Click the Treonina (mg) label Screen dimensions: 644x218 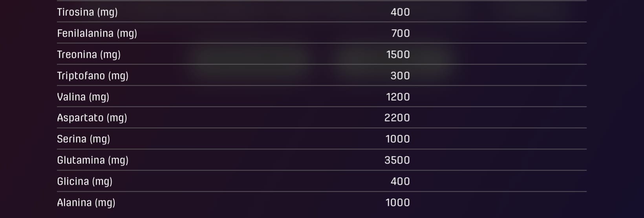click(89, 55)
